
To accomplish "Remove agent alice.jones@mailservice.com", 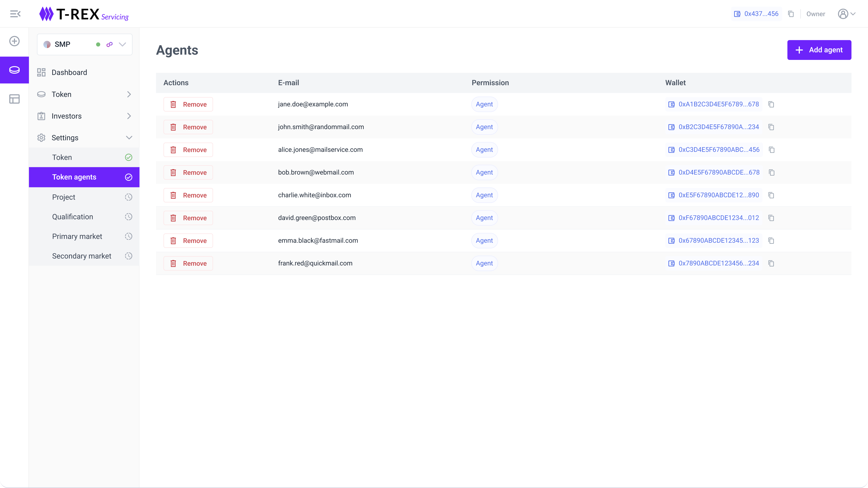I will (188, 150).
